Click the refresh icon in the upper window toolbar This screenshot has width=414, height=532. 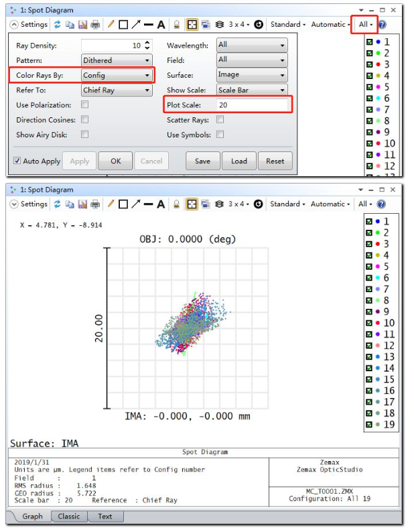(x=57, y=25)
